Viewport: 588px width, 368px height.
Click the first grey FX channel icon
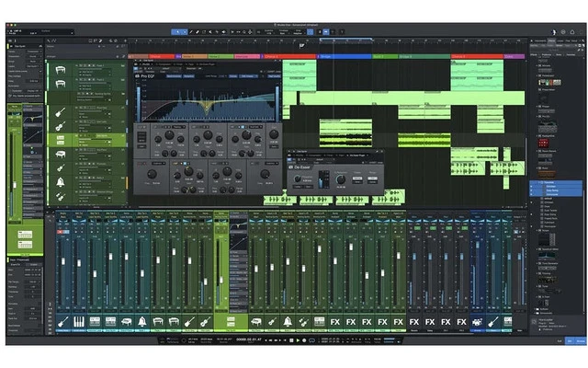click(x=414, y=322)
